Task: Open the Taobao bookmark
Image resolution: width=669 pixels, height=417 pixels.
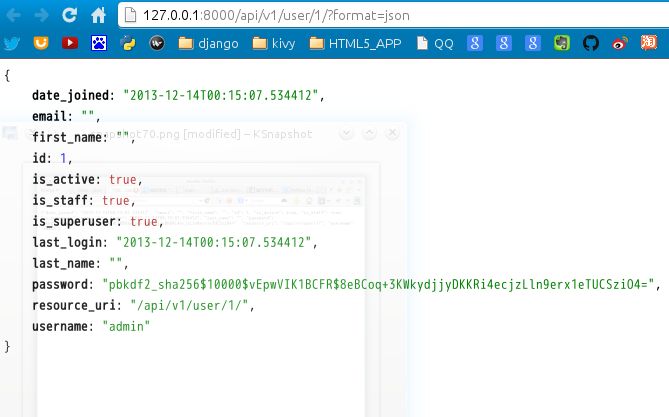Action: point(649,43)
